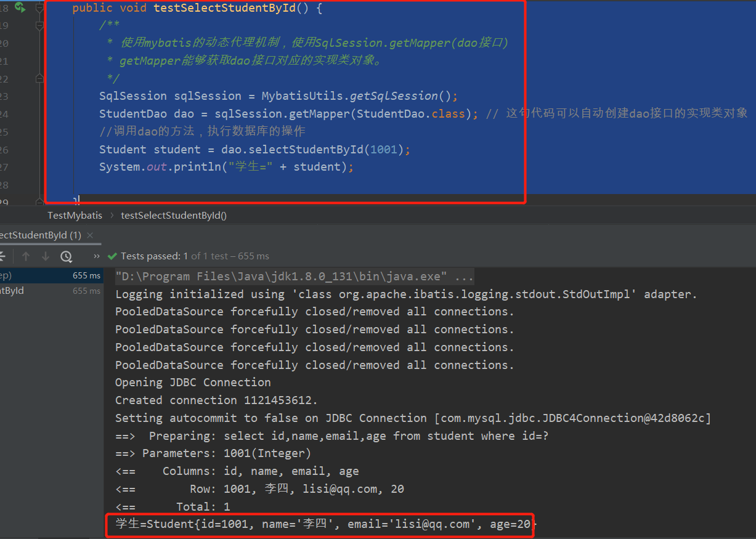Click the sqlSession.getMapper(StudentDao.class) code line
The image size is (756, 539).
[289, 114]
